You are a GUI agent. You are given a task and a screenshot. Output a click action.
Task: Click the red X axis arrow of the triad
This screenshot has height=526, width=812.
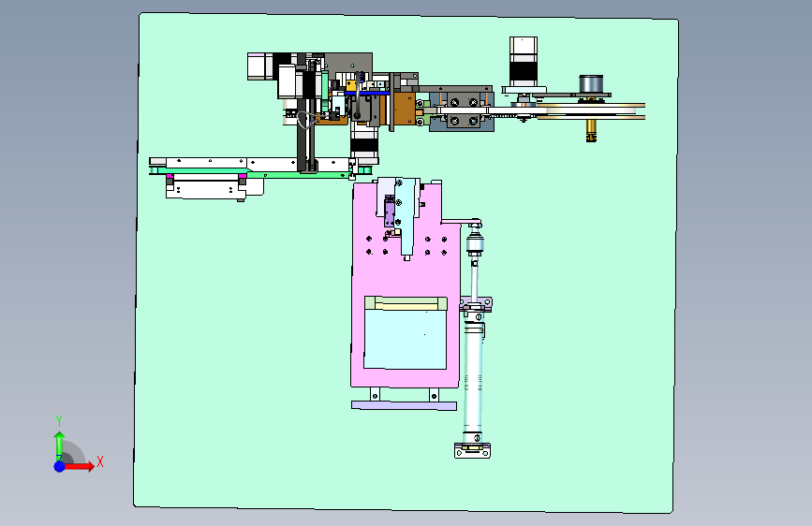click(x=79, y=466)
